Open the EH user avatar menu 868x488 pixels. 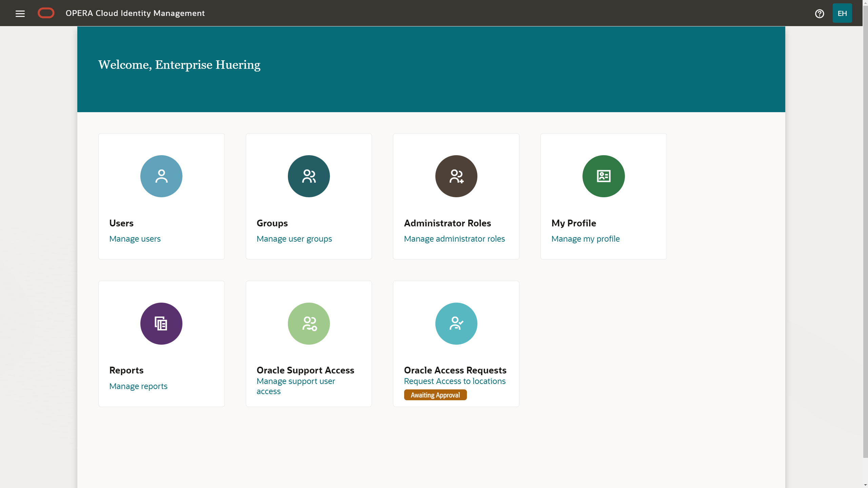(842, 13)
